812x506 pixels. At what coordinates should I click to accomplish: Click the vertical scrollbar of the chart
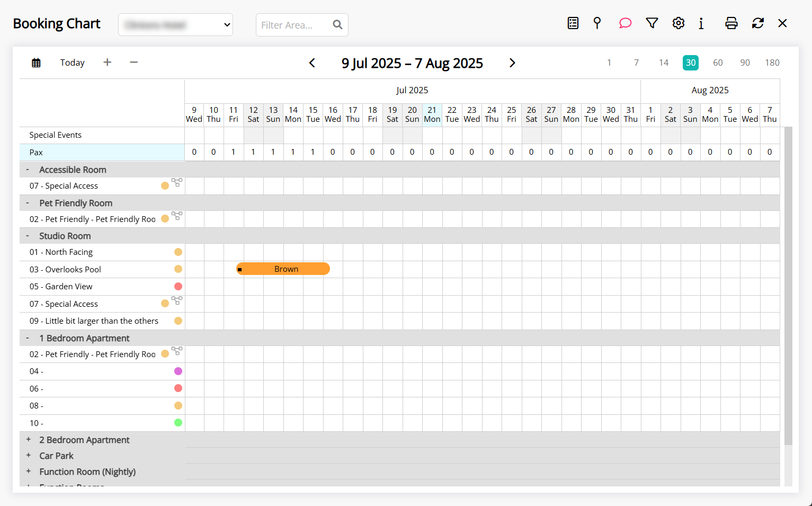point(788,286)
